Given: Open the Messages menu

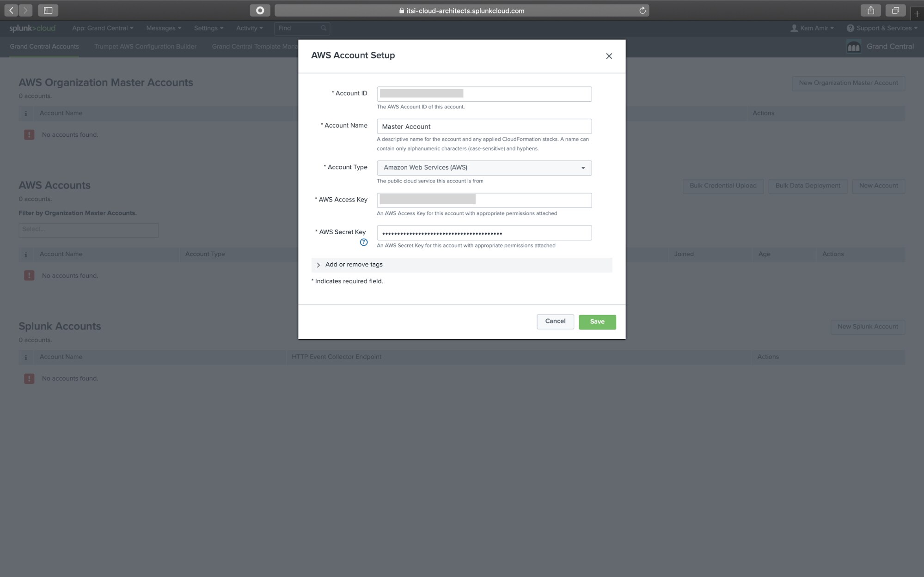Looking at the screenshot, I should pyautogui.click(x=164, y=28).
